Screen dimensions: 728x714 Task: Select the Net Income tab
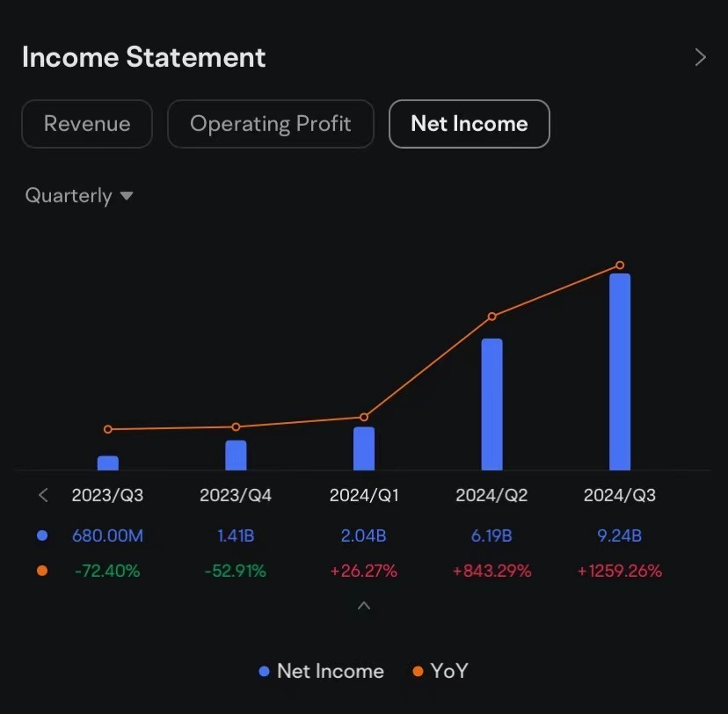(469, 124)
